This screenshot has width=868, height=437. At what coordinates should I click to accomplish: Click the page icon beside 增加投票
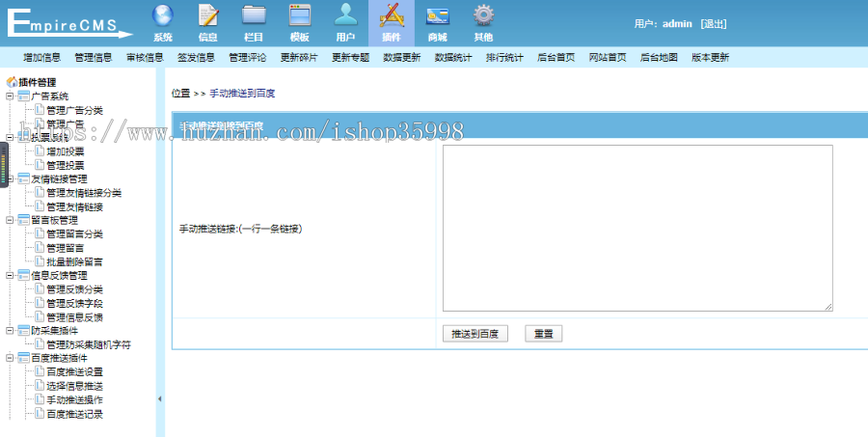pyautogui.click(x=40, y=150)
